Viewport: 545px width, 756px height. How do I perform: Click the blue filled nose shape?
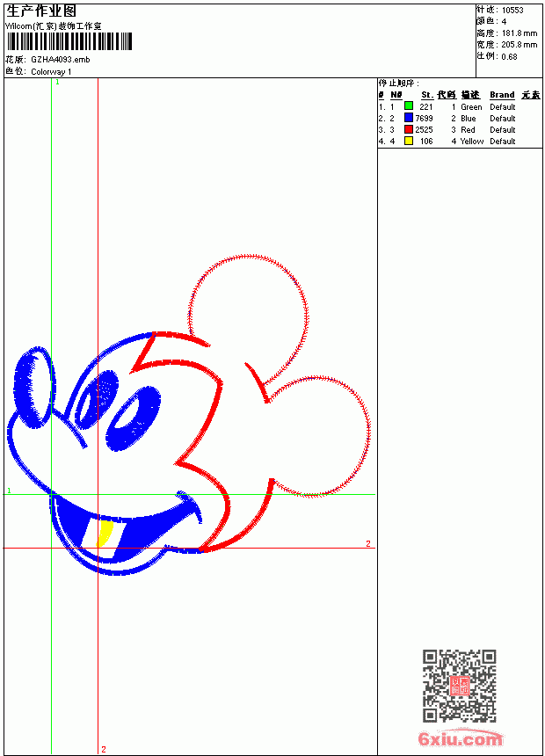tap(33, 388)
